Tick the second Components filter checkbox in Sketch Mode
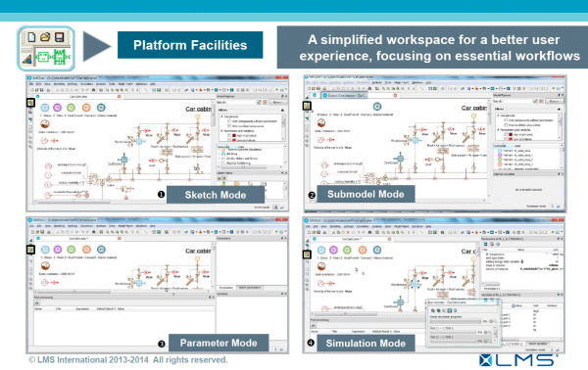Image resolution: width=588 pixels, height=370 pixels. 229,126
